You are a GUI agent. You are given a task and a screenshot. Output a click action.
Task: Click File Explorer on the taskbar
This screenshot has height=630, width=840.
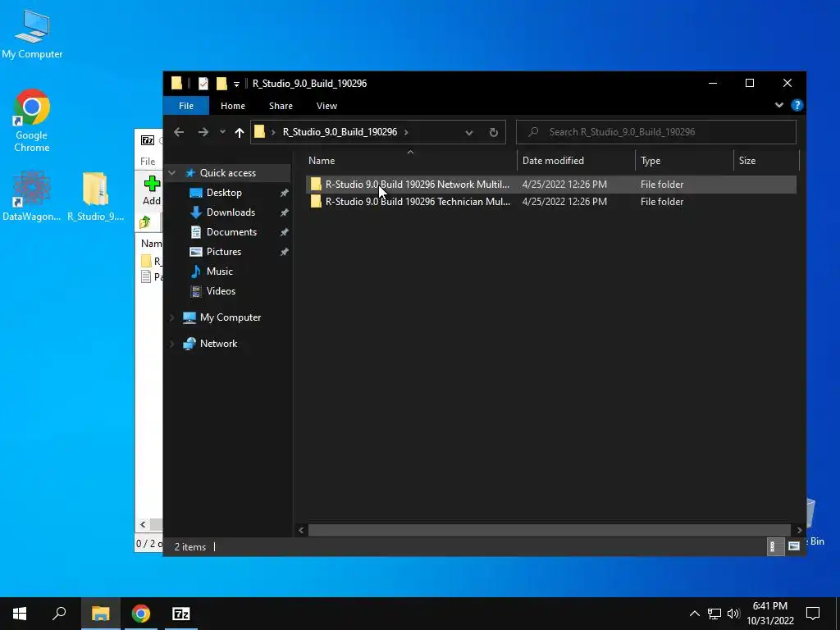[100, 614]
